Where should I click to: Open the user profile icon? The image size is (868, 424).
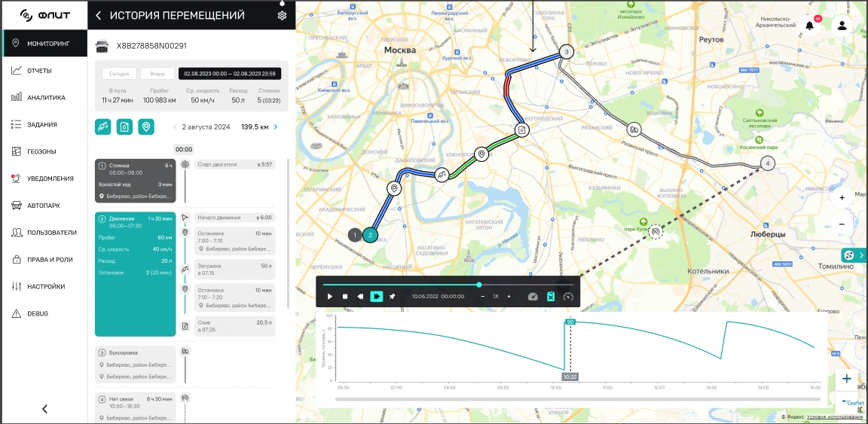pyautogui.click(x=842, y=25)
